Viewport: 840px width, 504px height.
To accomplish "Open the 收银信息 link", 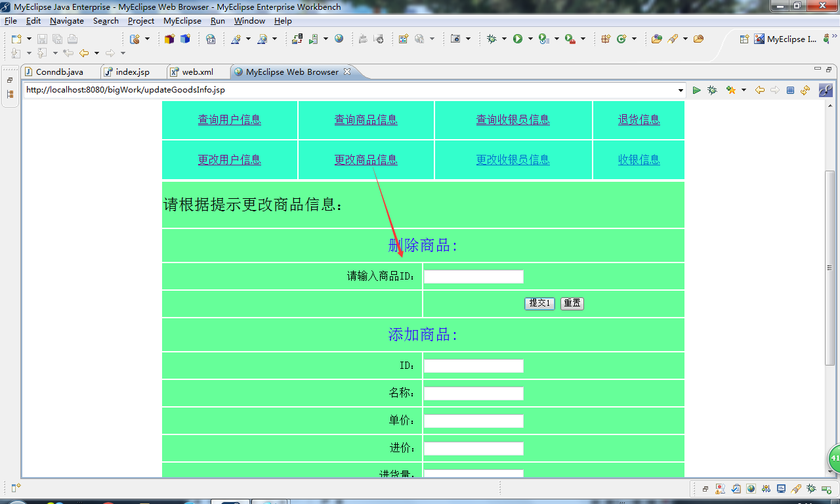I will click(x=639, y=159).
